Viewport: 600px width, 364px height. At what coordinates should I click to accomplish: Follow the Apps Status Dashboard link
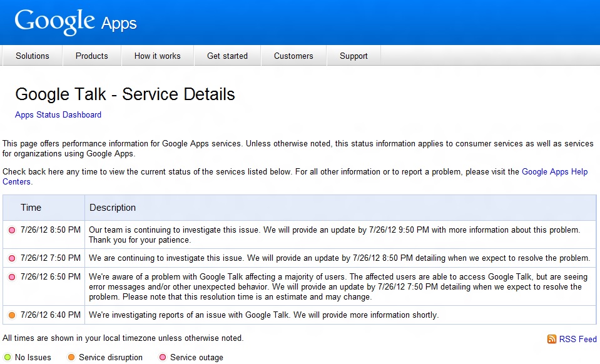point(58,114)
